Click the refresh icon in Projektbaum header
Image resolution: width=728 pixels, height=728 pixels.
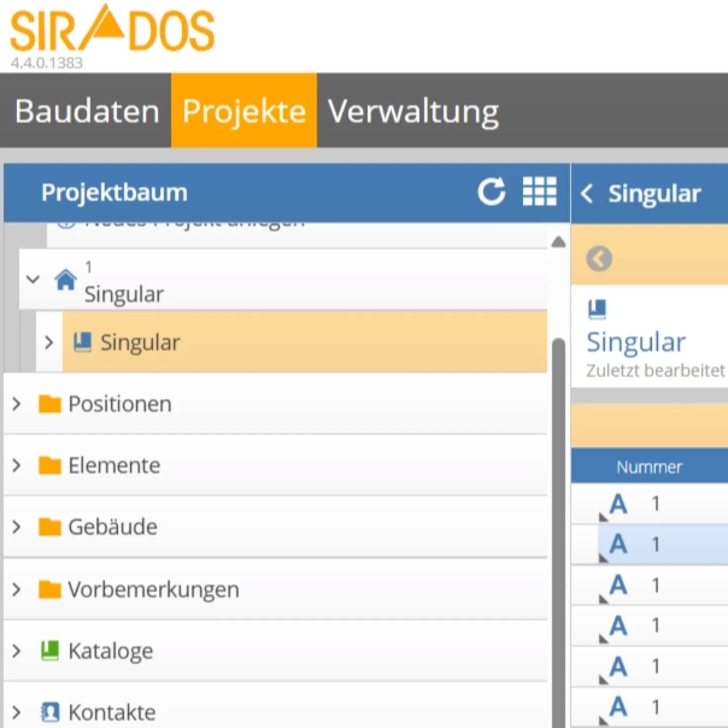pos(491,192)
